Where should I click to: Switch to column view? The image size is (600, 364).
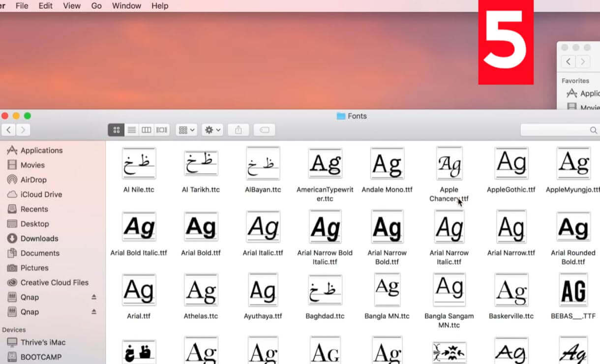tap(147, 129)
